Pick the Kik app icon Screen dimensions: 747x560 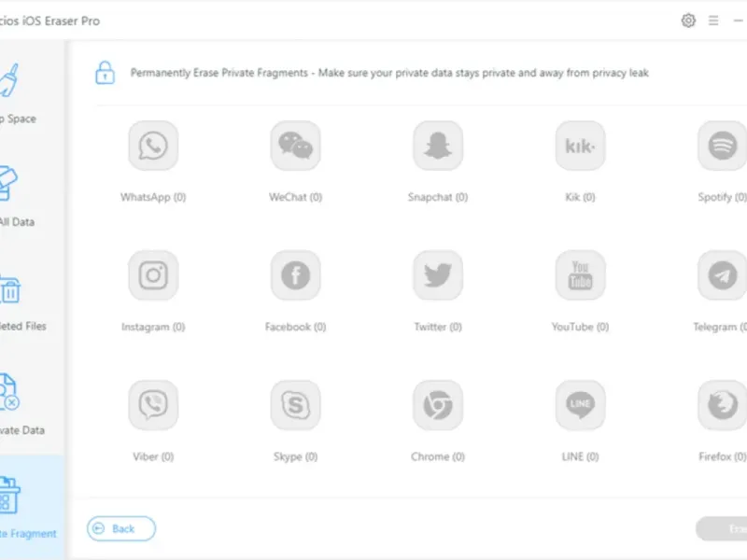tap(580, 146)
